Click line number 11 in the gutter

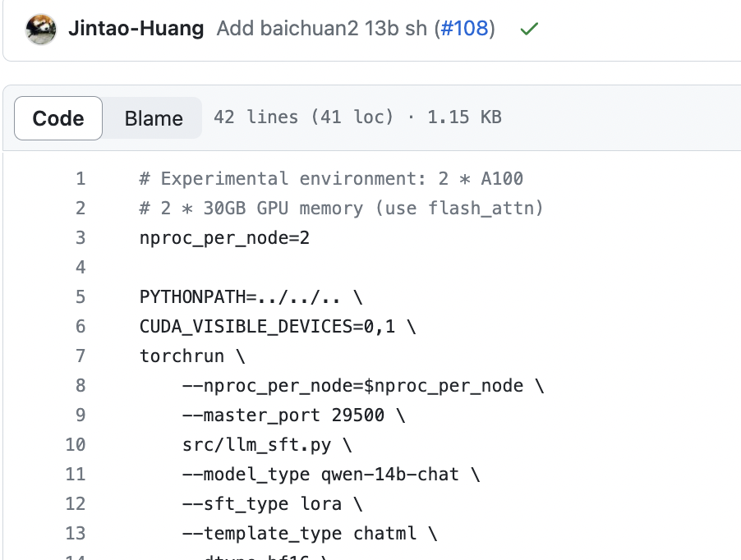[75, 475]
